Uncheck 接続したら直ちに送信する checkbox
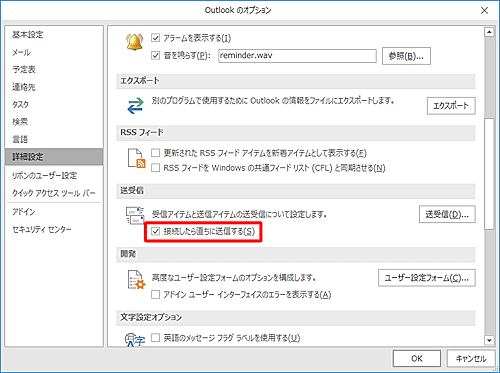 [155, 231]
